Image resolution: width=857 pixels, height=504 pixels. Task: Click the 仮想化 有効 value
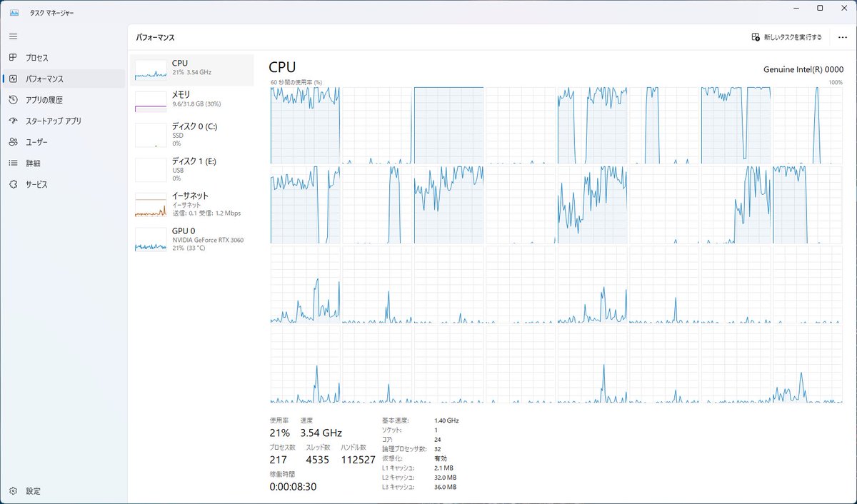tap(441, 458)
